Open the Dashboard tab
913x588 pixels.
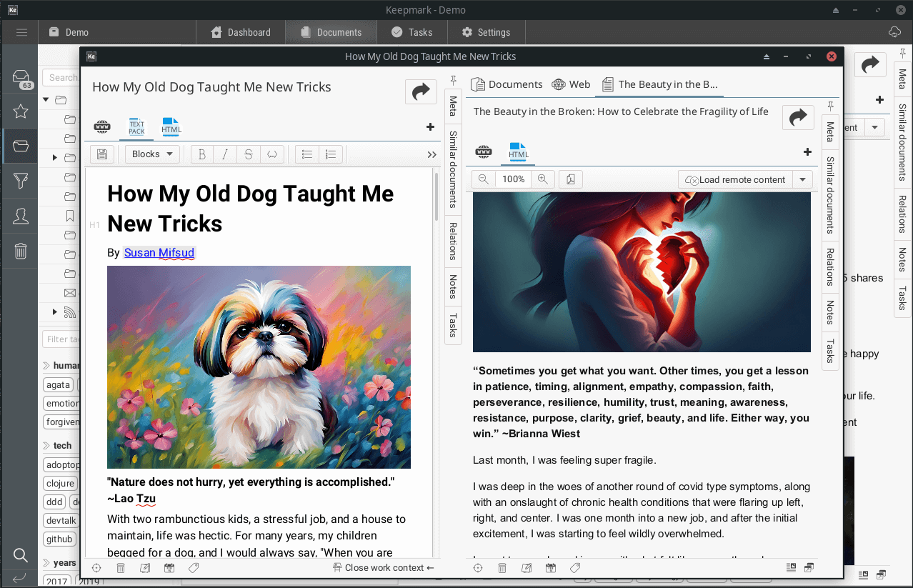241,32
